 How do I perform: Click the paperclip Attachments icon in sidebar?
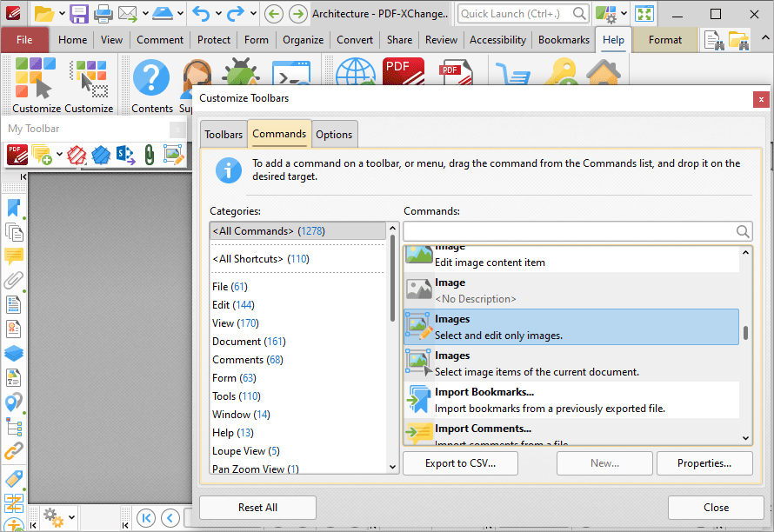[x=12, y=280]
